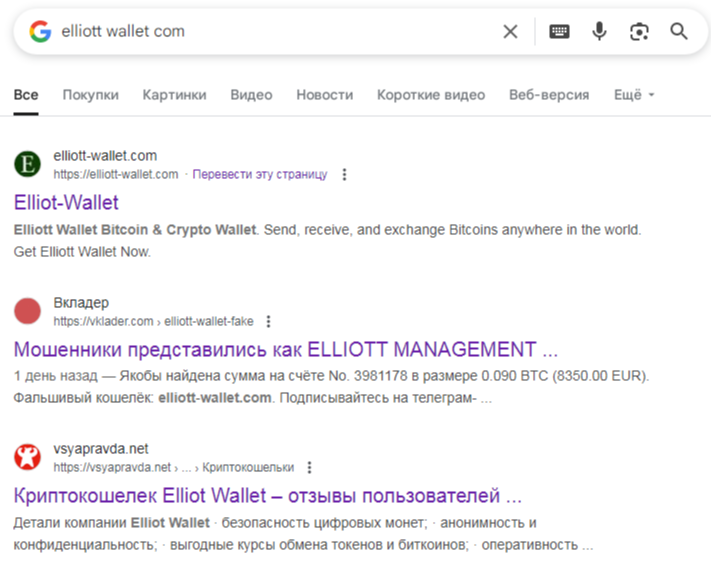Click Перевести эту страницу link
Screen dimensions: 711x578
259,174
